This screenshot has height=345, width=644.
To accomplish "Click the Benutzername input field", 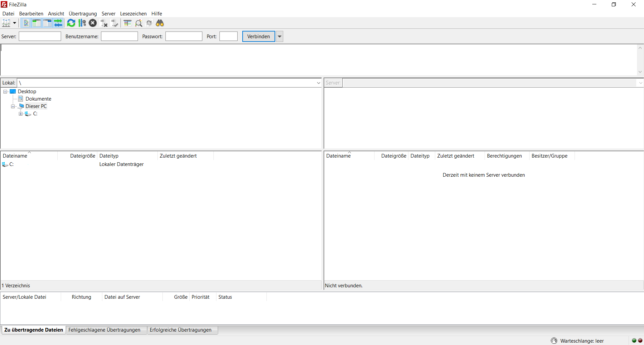I will (119, 36).
